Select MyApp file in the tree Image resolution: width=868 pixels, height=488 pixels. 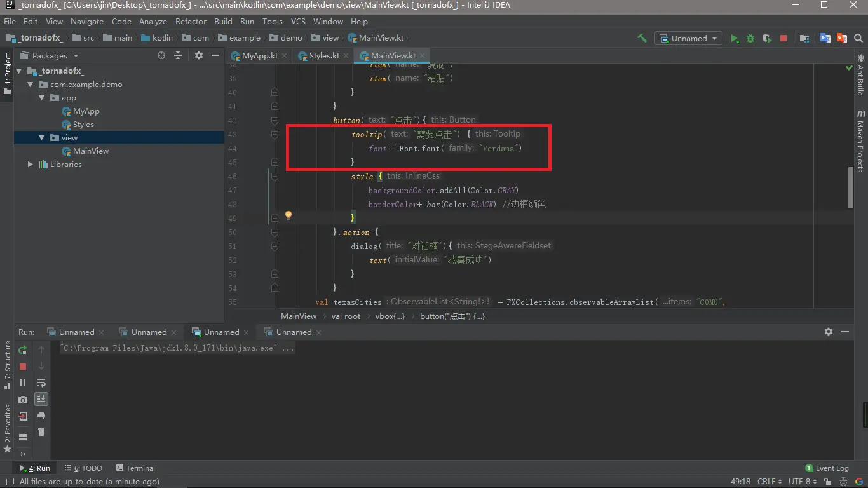(x=86, y=111)
